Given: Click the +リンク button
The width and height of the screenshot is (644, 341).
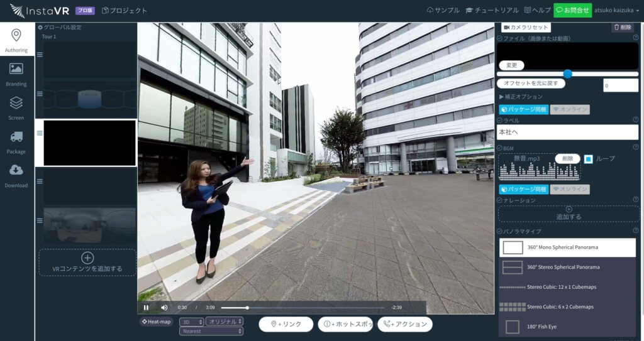Looking at the screenshot, I should pos(286,324).
